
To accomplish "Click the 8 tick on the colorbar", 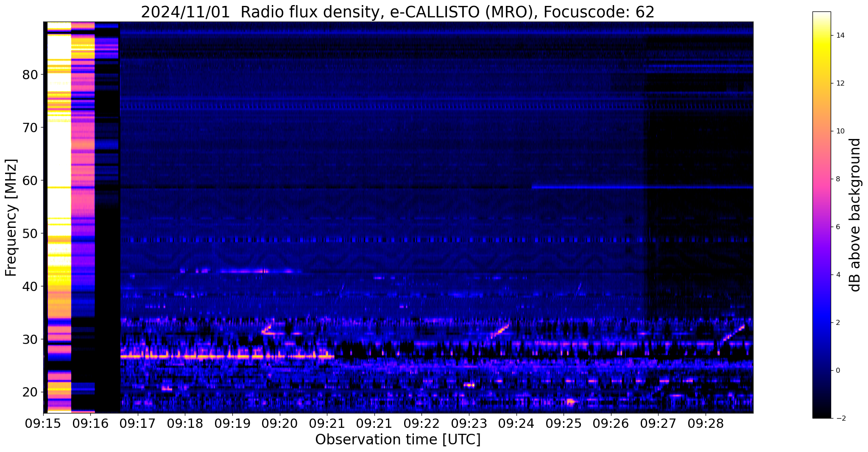I will (838, 179).
